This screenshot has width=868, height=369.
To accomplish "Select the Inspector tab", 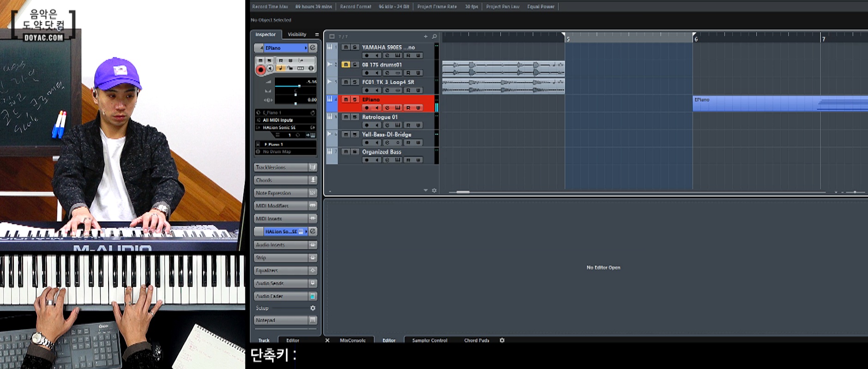I will (x=265, y=35).
